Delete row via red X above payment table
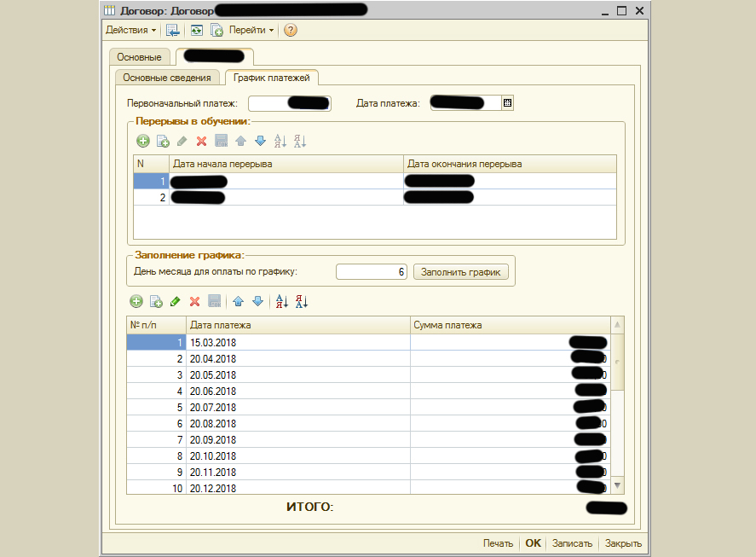Screen dimensions: 756x557 click(x=194, y=301)
